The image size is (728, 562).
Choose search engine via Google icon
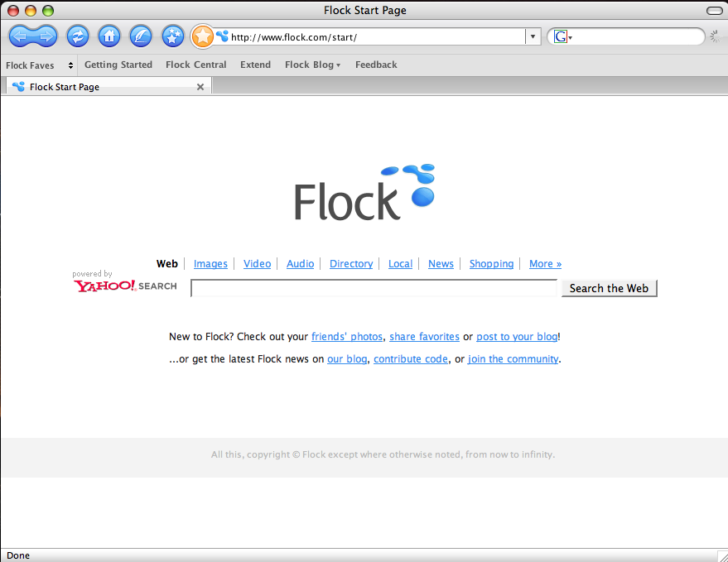(x=562, y=36)
